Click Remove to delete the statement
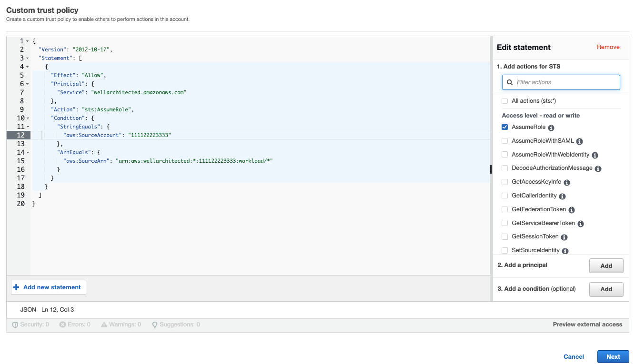635x364 pixels. [x=608, y=47]
